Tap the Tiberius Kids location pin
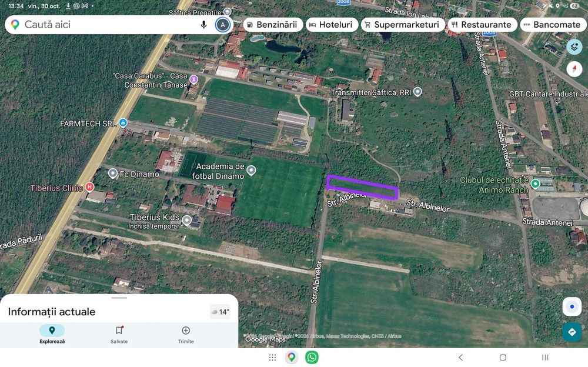Screen dimensions: 588x367 tap(186, 220)
